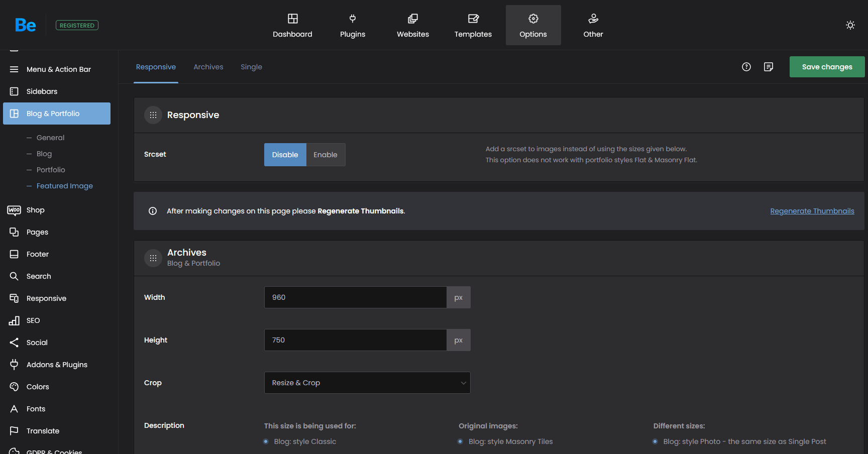
Task: Open Footer settings label
Action: [38, 254]
